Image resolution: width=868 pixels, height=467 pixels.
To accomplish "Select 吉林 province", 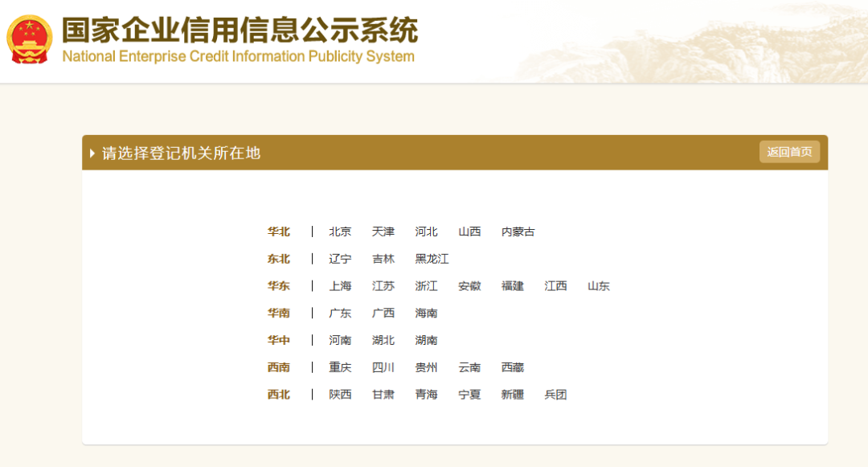I will pos(383,259).
